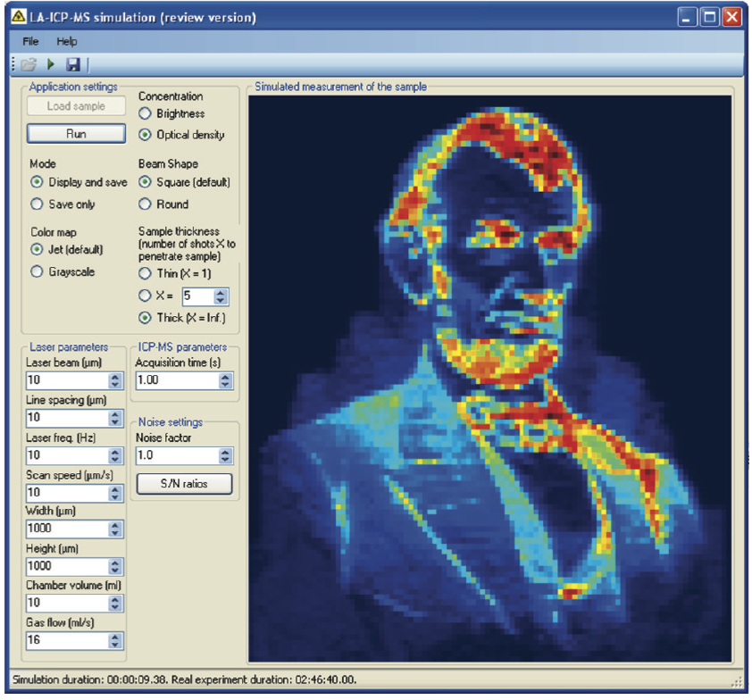Click the Laser freq. spinner arrows

[114, 455]
